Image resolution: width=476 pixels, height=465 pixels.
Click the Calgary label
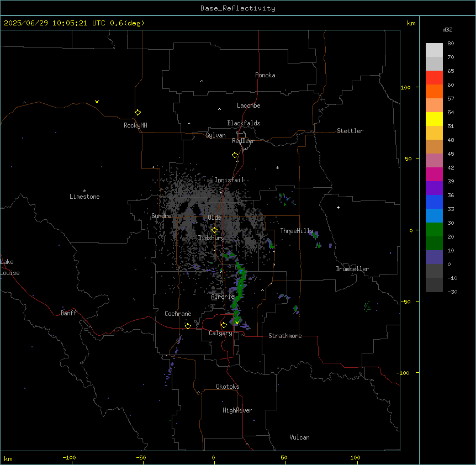[x=220, y=333]
